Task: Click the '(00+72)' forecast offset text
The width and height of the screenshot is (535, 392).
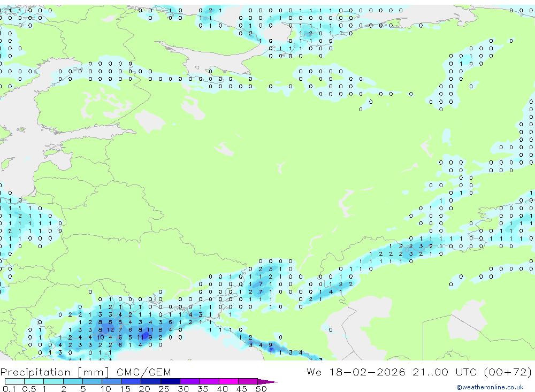Action: 508,372
